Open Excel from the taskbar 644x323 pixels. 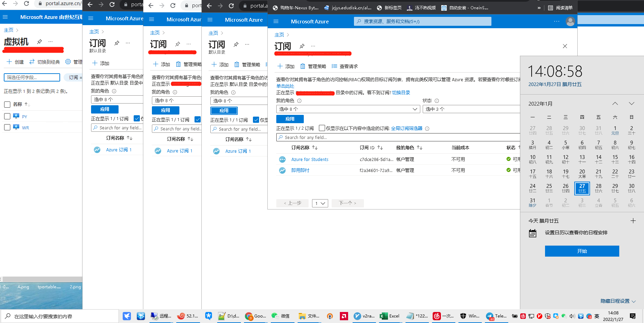[x=389, y=316]
